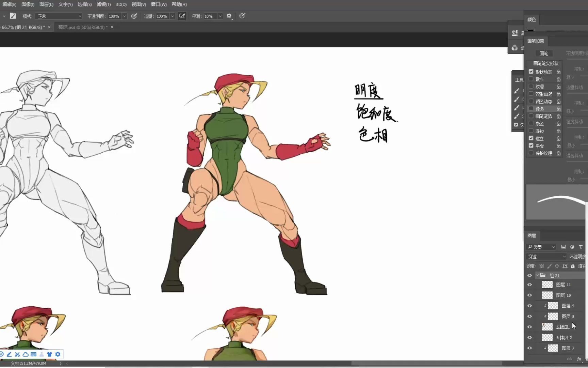Toggle lock next to 传递

tap(558, 109)
